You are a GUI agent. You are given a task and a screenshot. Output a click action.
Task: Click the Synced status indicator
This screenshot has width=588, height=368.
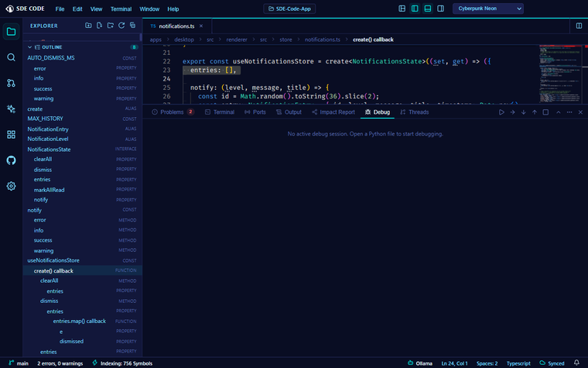click(552, 363)
